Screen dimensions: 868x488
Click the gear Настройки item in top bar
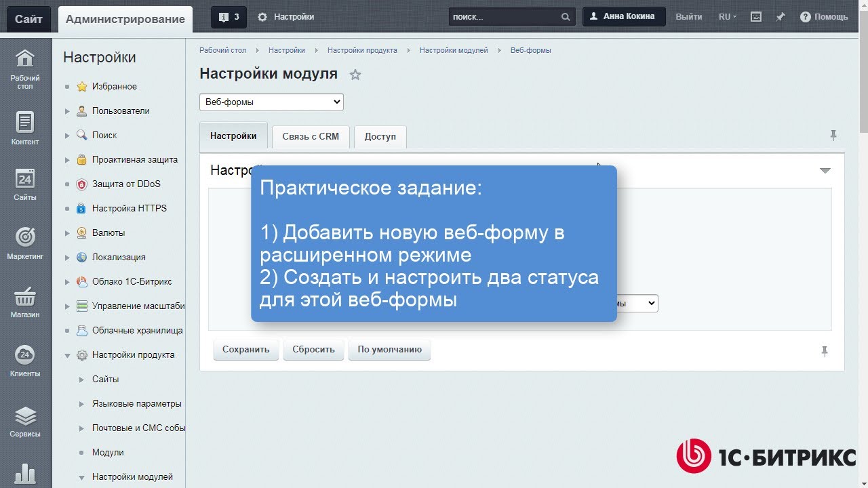(x=286, y=17)
